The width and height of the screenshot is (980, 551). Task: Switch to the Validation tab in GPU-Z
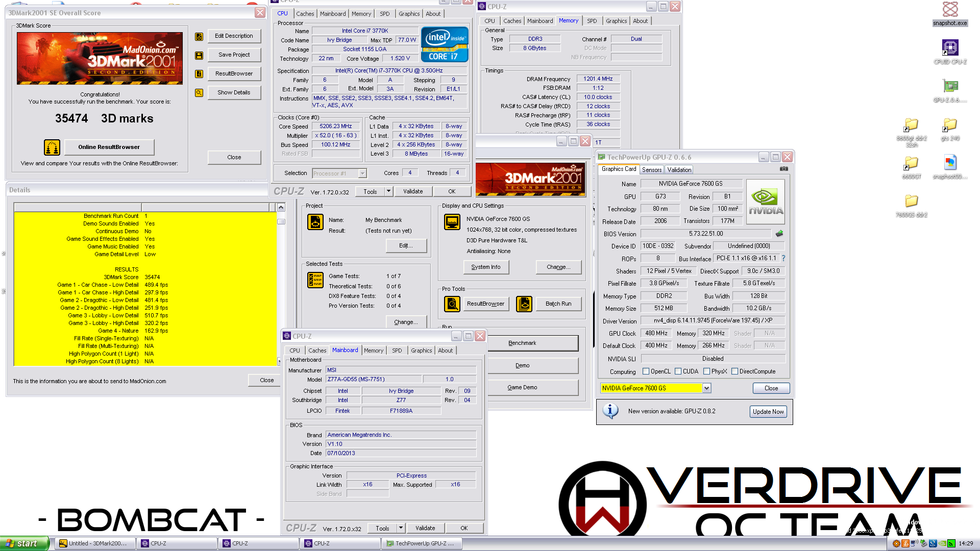[x=679, y=170]
